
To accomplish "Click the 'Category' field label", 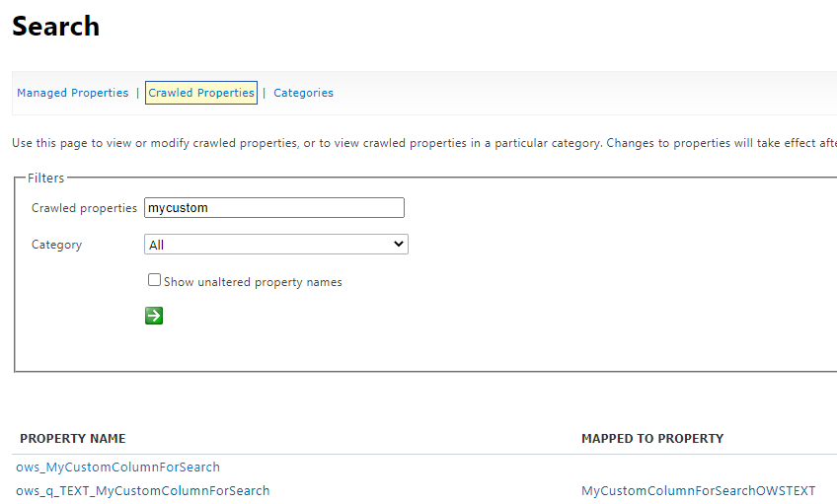I will point(56,245).
